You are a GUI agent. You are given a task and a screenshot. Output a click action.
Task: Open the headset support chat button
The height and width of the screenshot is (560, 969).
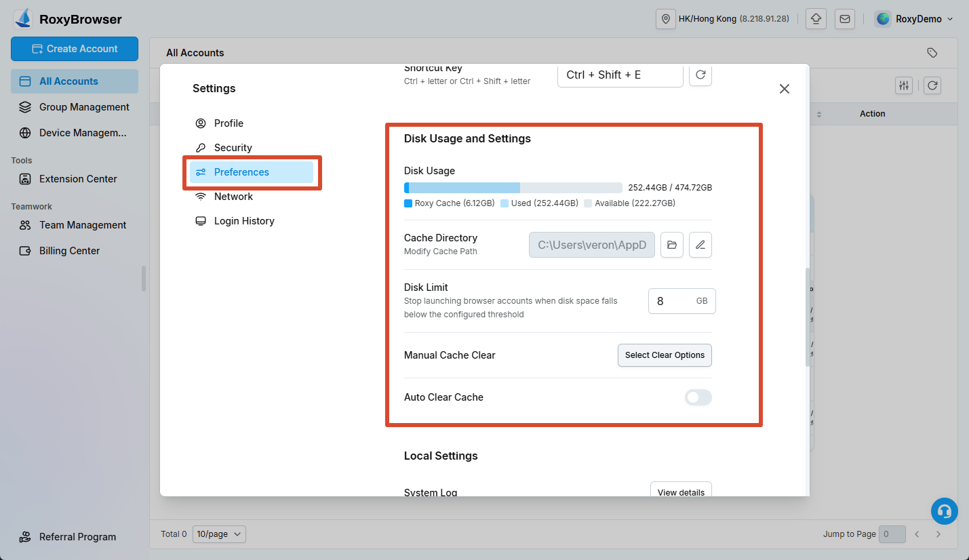tap(944, 511)
